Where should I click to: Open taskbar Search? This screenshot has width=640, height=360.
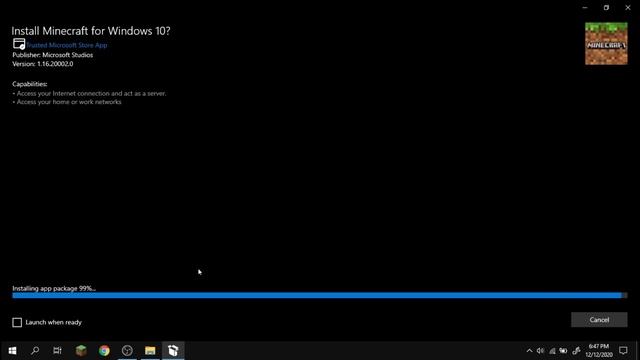[x=35, y=351]
